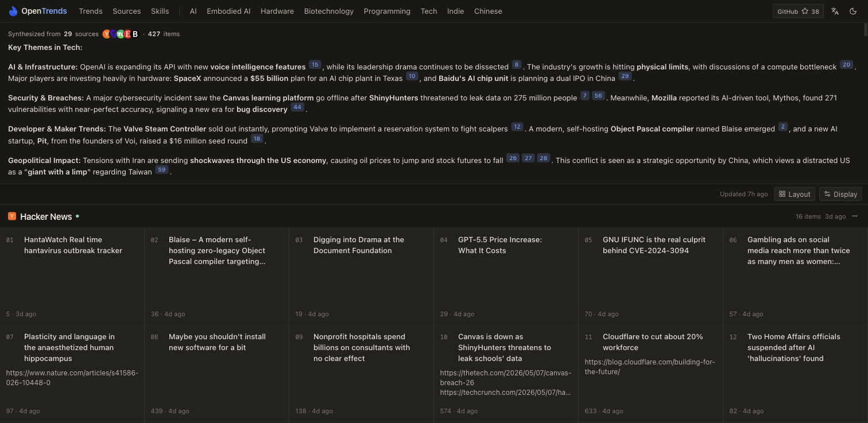Click the Hacker News Y icon

12,216
